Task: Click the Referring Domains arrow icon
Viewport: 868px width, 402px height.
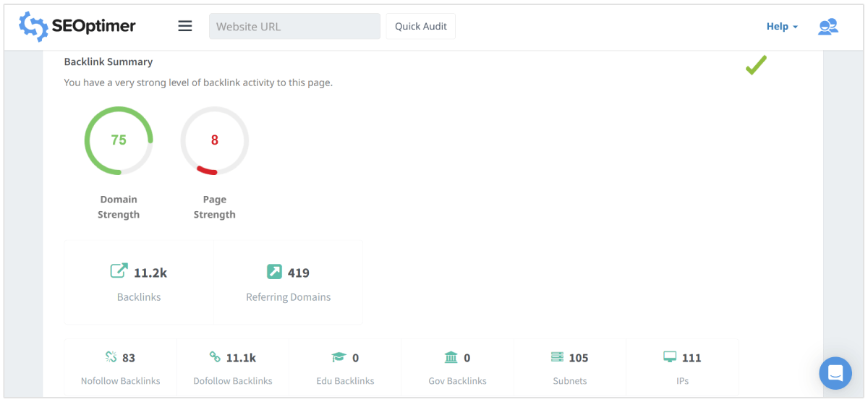Action: click(x=274, y=272)
